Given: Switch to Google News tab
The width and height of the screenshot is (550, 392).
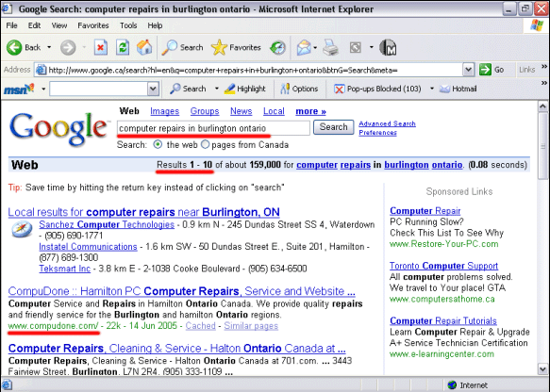Looking at the screenshot, I should pyautogui.click(x=241, y=111).
